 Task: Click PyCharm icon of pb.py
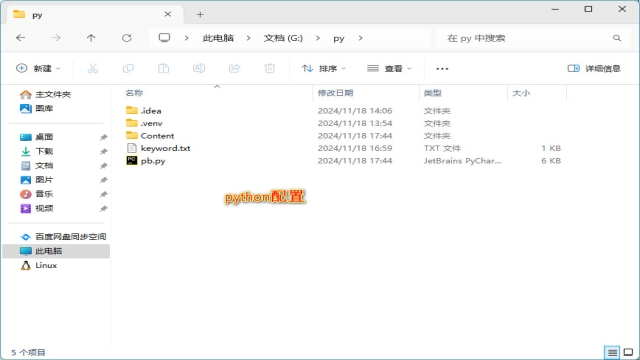coord(132,160)
